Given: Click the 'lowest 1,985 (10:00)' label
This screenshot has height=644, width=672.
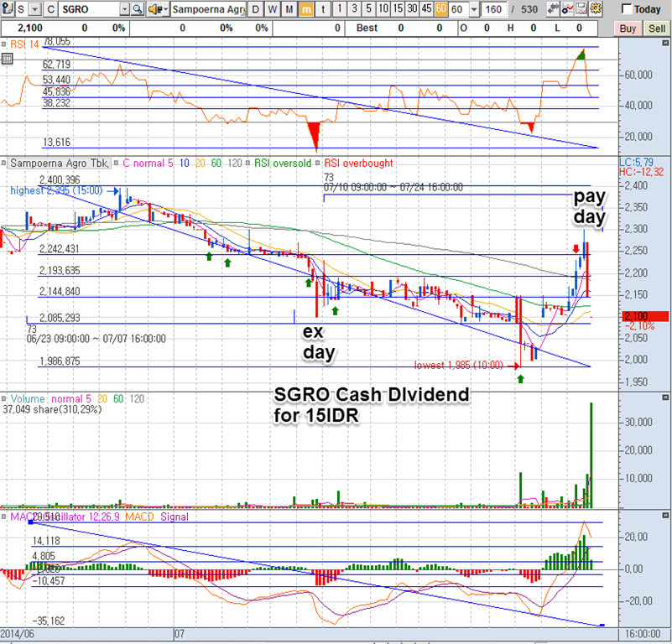Looking at the screenshot, I should point(459,365).
